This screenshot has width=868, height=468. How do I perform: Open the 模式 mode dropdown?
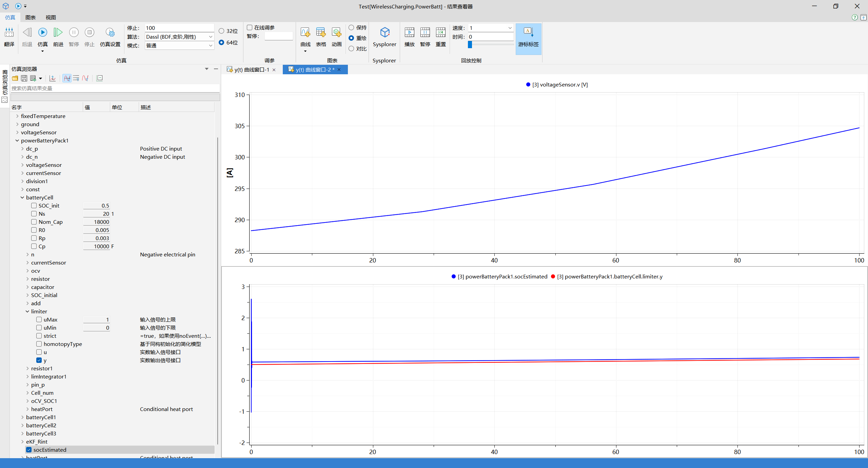[211, 45]
